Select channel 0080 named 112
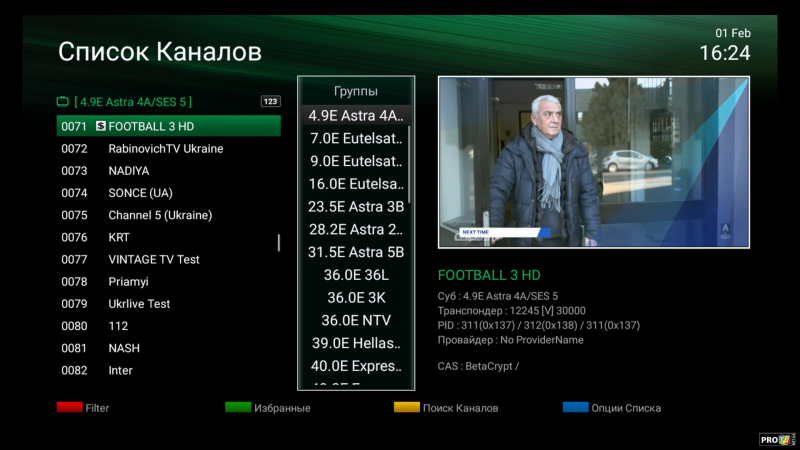800x450 pixels. tap(118, 326)
